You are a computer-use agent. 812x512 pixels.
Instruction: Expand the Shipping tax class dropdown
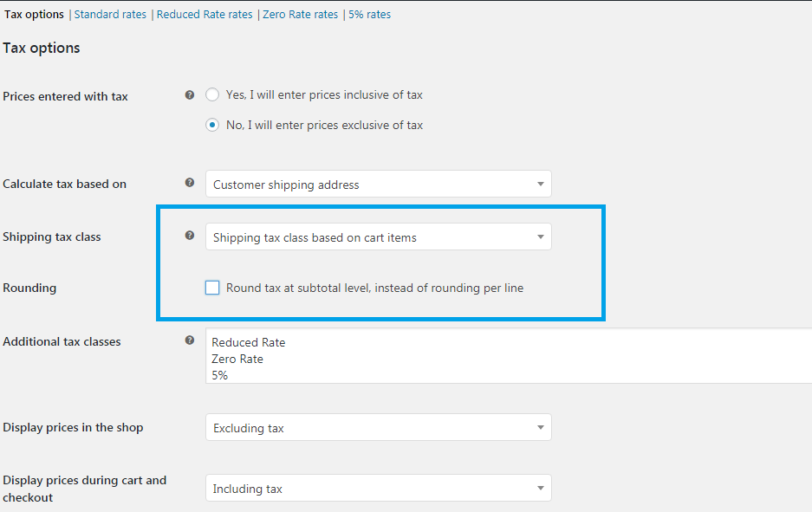coord(379,237)
